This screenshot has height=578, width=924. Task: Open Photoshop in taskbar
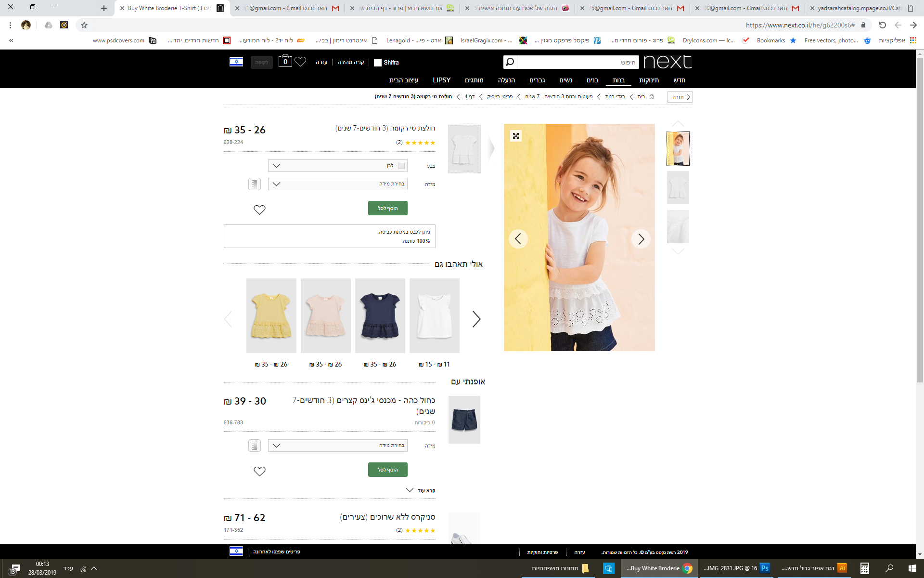point(736,568)
